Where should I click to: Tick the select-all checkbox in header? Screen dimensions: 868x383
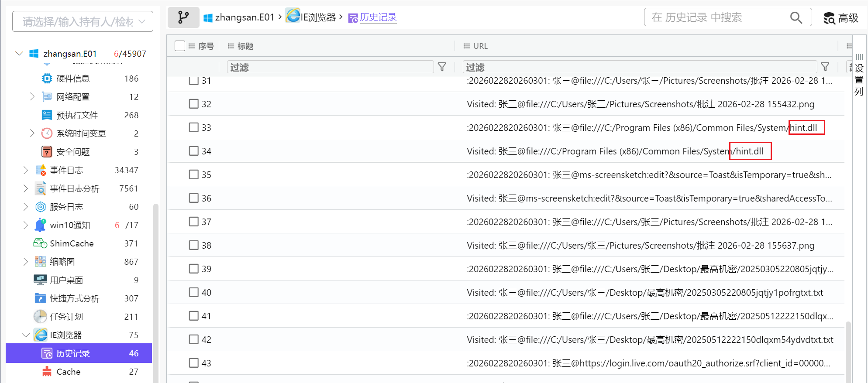coord(179,46)
